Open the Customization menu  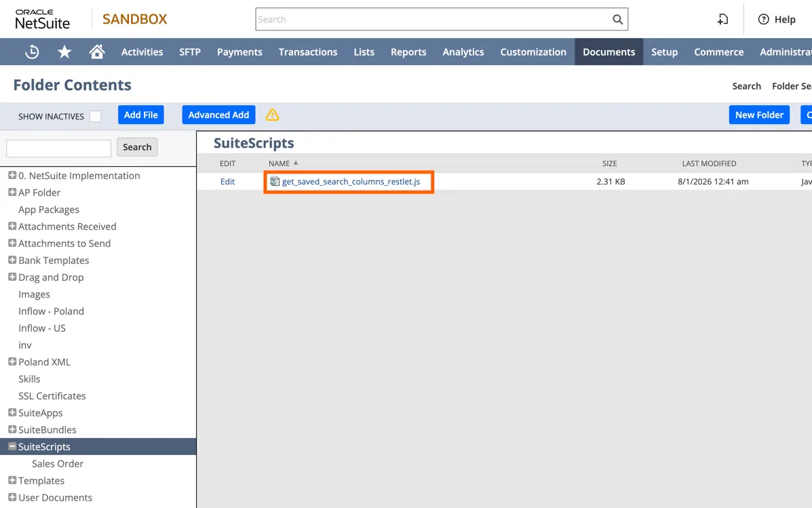tap(533, 52)
